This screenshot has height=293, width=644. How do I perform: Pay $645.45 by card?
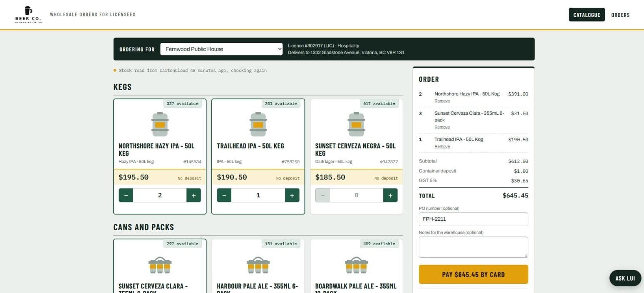click(x=473, y=274)
